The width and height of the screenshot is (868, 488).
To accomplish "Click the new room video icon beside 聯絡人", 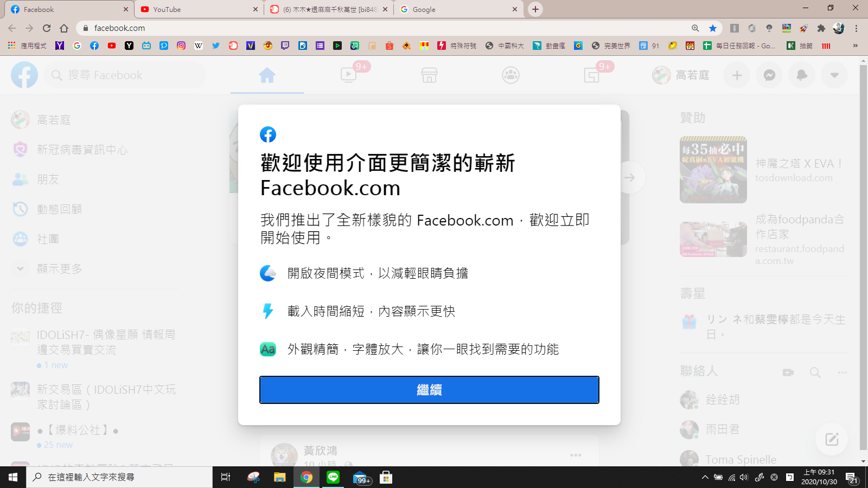I will (788, 373).
